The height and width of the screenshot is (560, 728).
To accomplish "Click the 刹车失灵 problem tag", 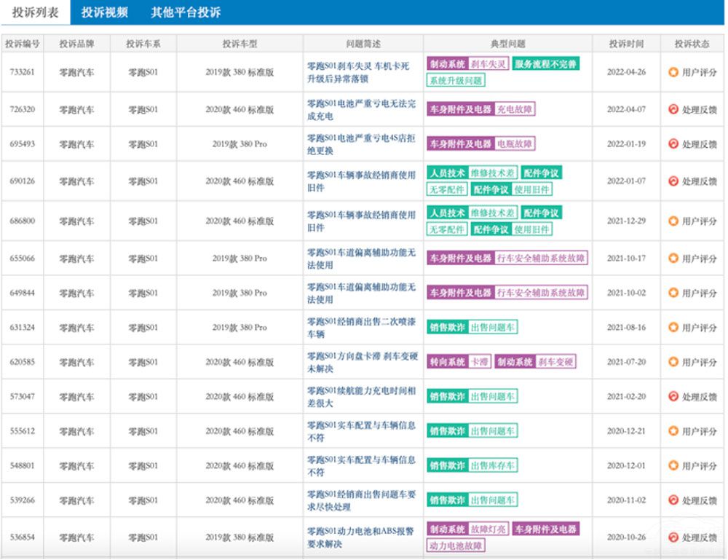I will (488, 64).
